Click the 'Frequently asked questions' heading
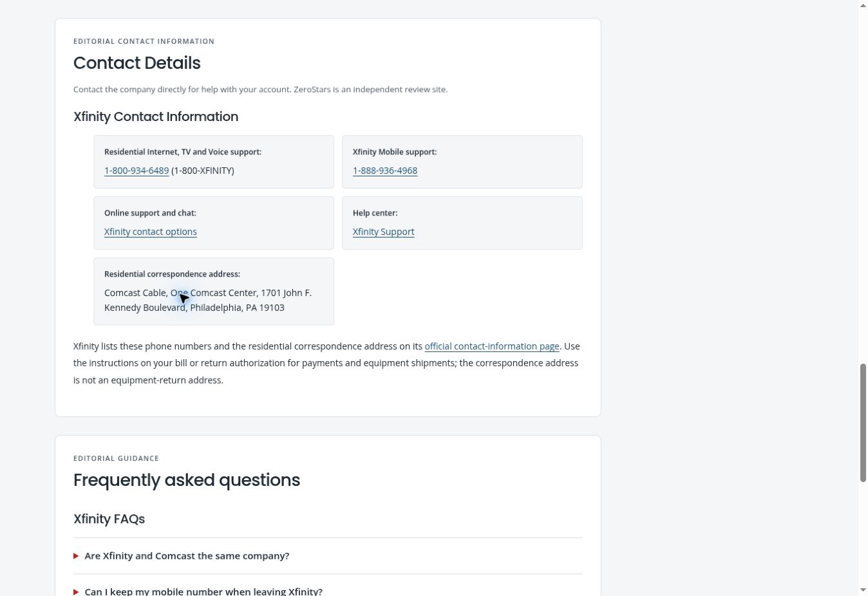Viewport: 868px width, 596px height. coord(187,480)
